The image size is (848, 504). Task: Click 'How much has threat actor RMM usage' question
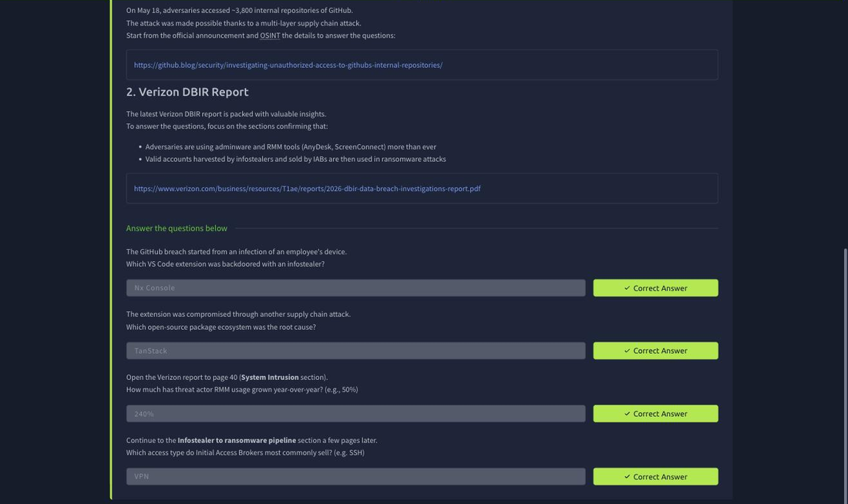coord(242,389)
